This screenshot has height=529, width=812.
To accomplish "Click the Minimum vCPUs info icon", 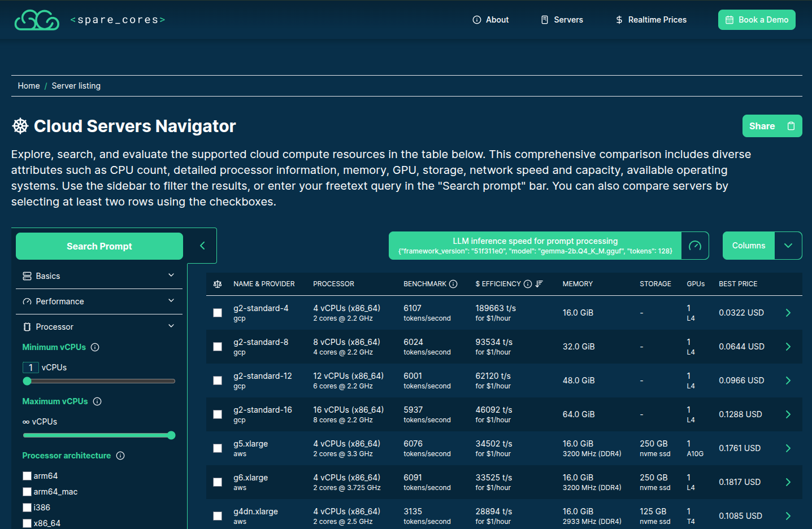I will click(x=95, y=347).
